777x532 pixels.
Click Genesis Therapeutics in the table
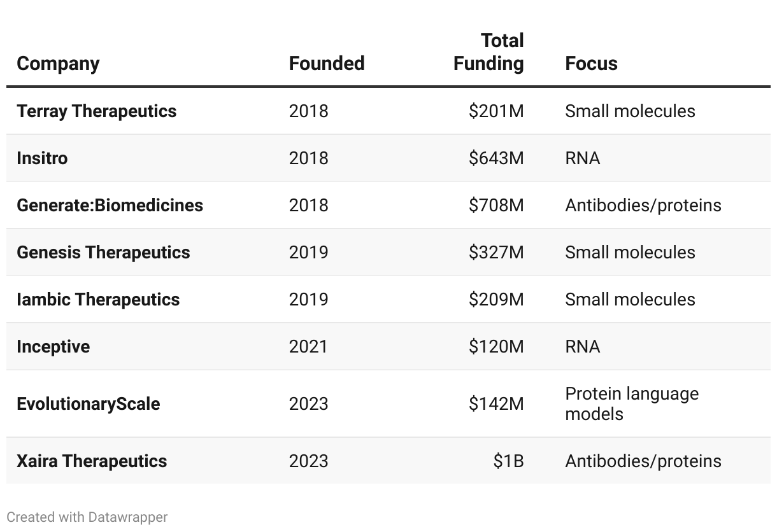point(103,253)
